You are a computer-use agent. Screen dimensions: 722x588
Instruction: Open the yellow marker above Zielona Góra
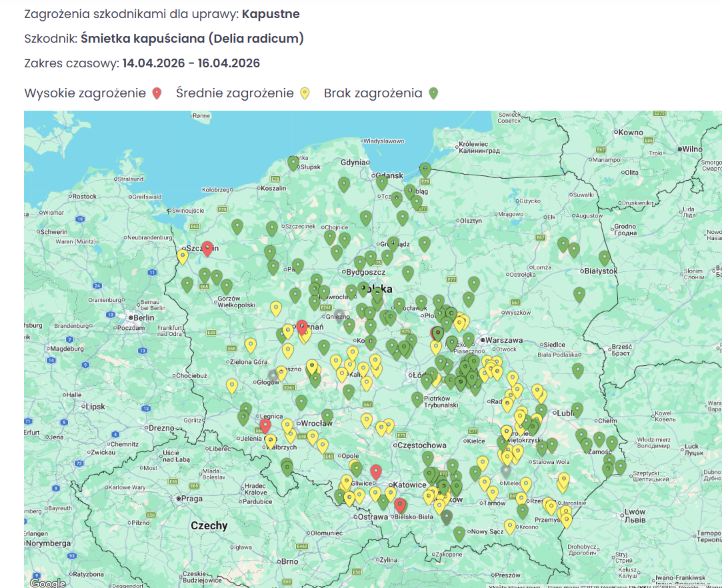coord(251,345)
